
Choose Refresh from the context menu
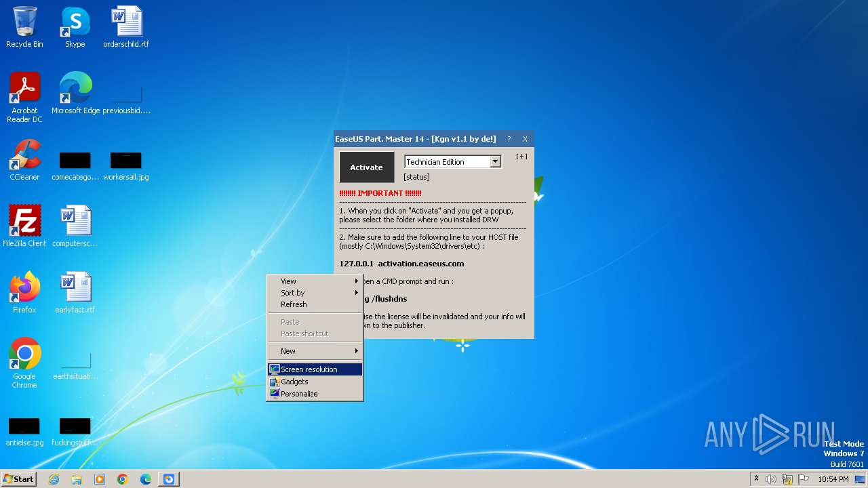[315, 304]
